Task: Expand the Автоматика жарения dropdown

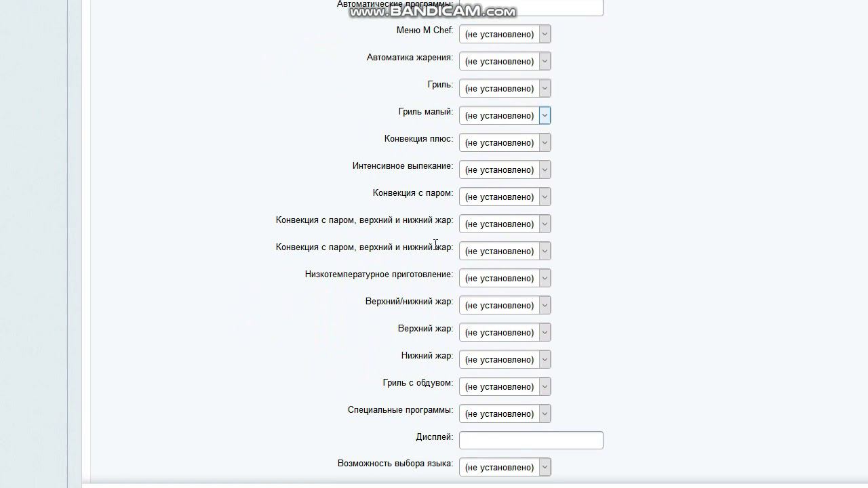Action: click(x=505, y=61)
